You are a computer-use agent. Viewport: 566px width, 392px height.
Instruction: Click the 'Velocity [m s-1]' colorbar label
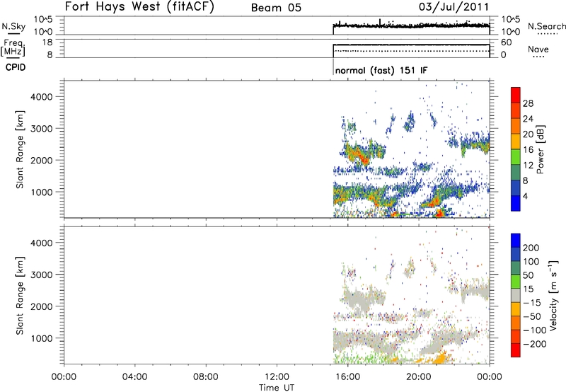point(553,295)
